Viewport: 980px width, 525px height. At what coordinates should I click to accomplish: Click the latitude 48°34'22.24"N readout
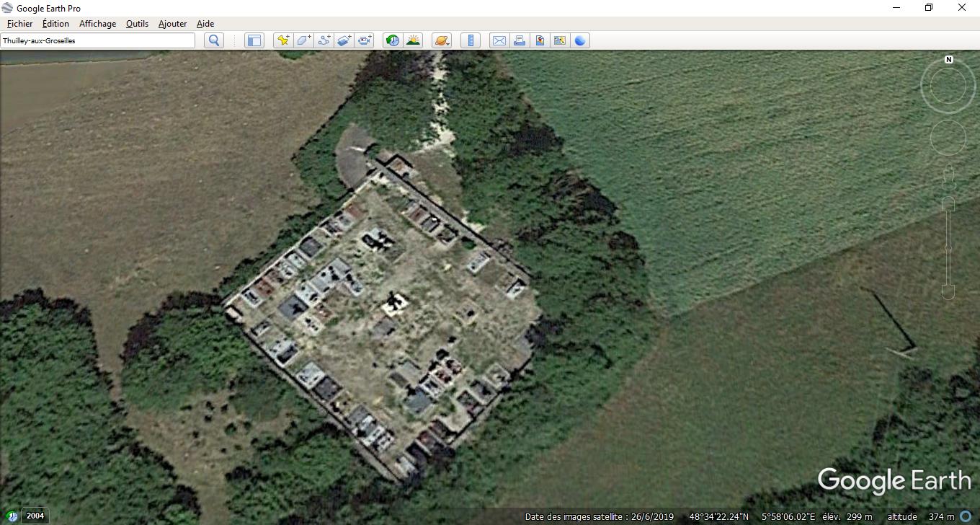coord(718,516)
